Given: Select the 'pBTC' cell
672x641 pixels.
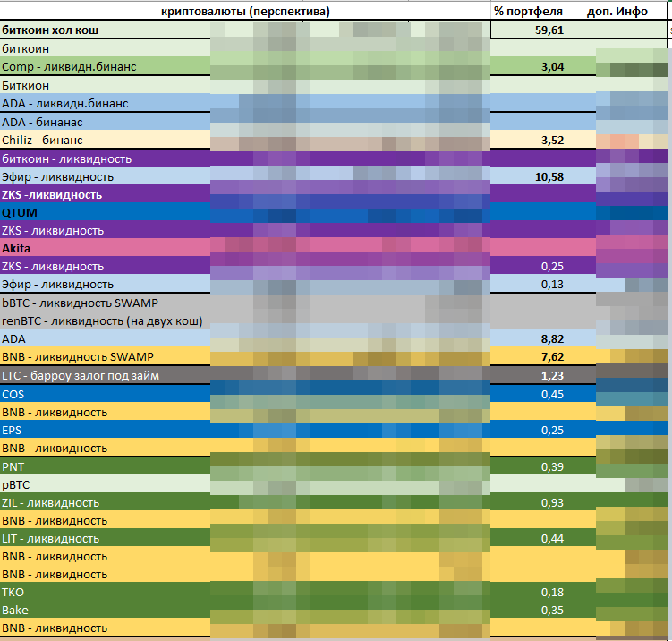Looking at the screenshot, I should coord(15,485).
